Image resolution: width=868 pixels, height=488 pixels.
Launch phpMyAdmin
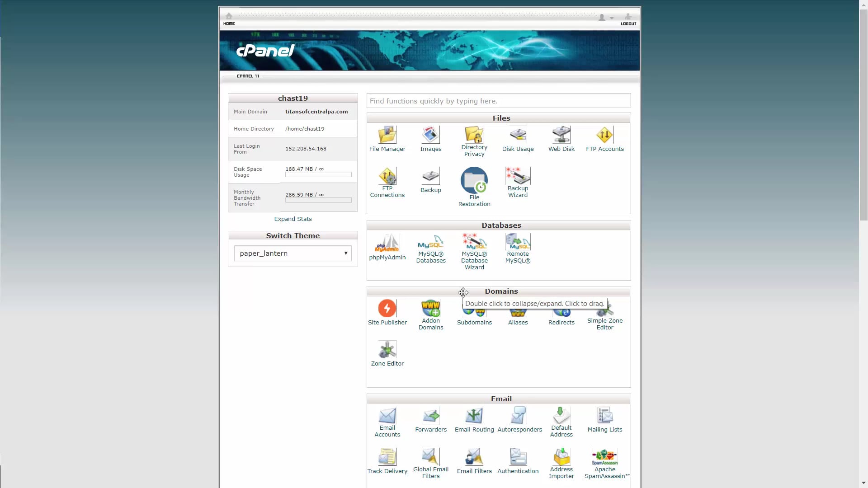pyautogui.click(x=387, y=248)
